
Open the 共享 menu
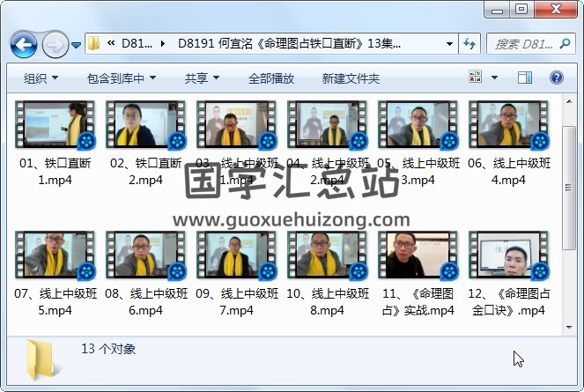pos(202,78)
